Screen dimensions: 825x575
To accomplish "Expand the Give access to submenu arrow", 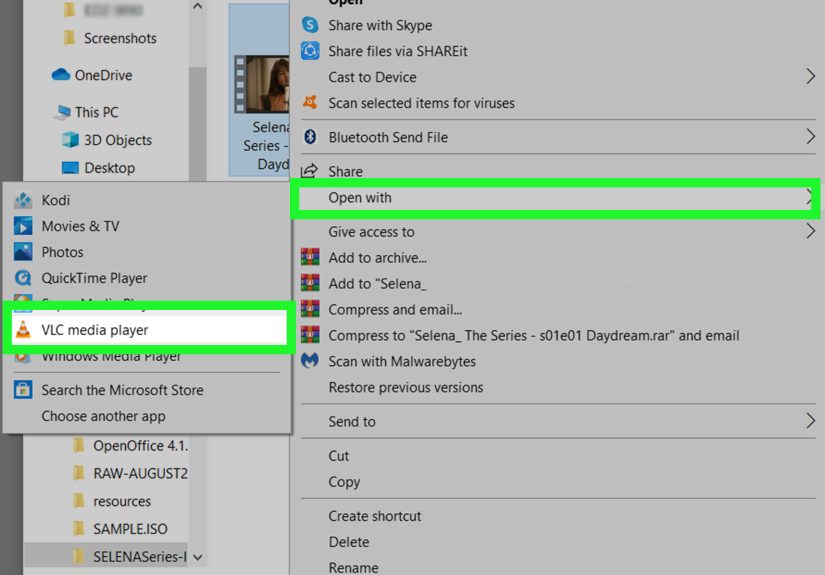I will [x=810, y=231].
